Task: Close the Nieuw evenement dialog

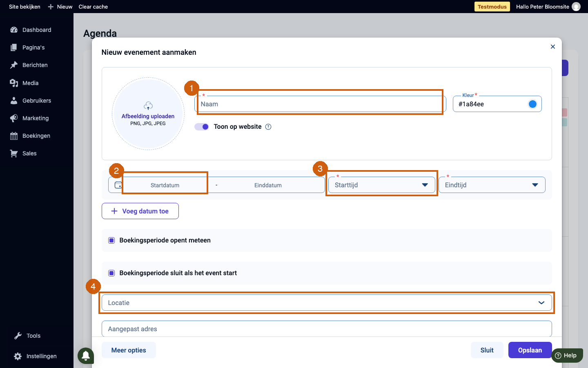Action: (x=553, y=47)
